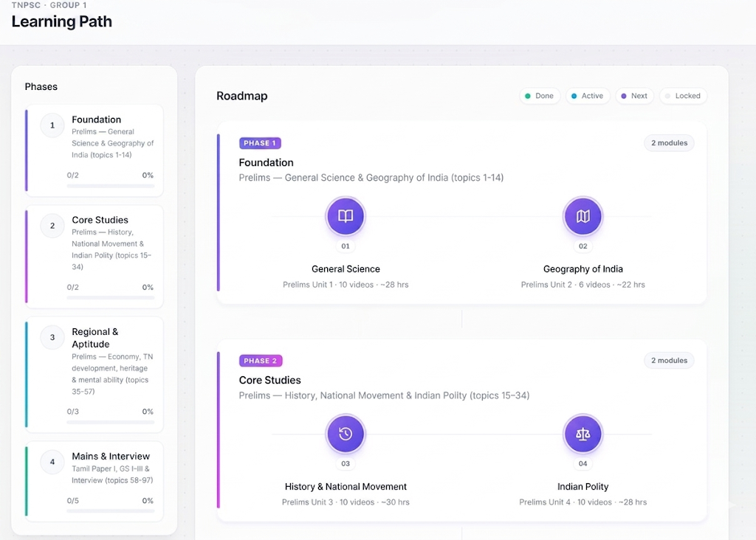
Task: Click the Indian Polity module title
Action: tap(583, 487)
